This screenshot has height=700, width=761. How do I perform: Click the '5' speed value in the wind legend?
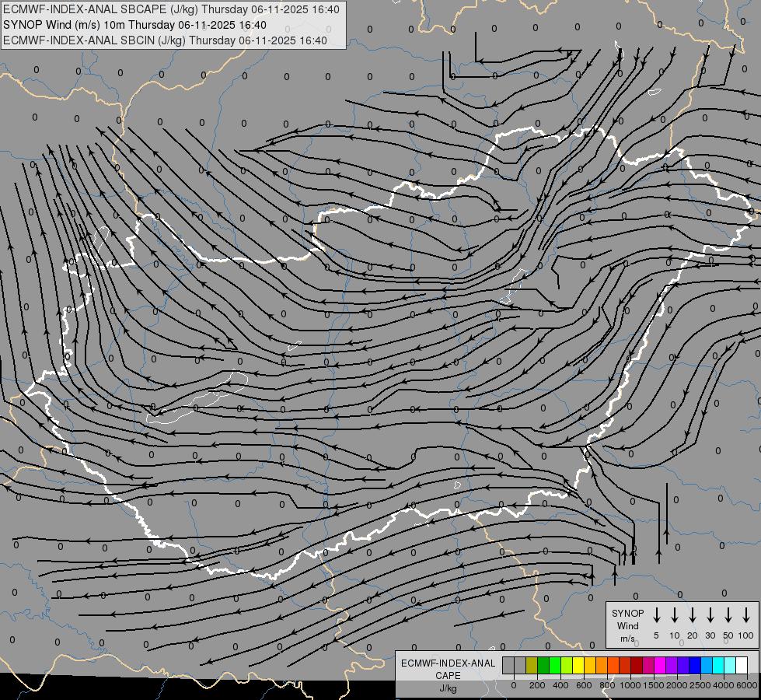(656, 635)
